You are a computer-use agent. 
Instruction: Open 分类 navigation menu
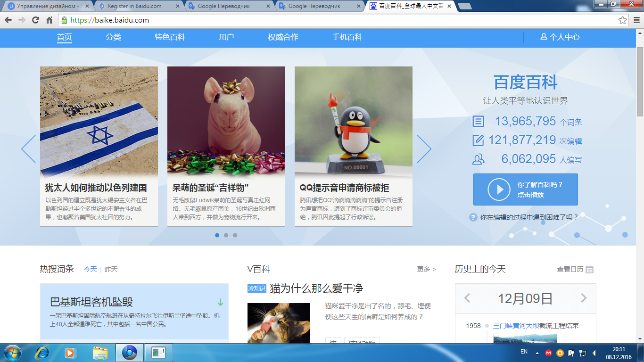[x=114, y=37]
